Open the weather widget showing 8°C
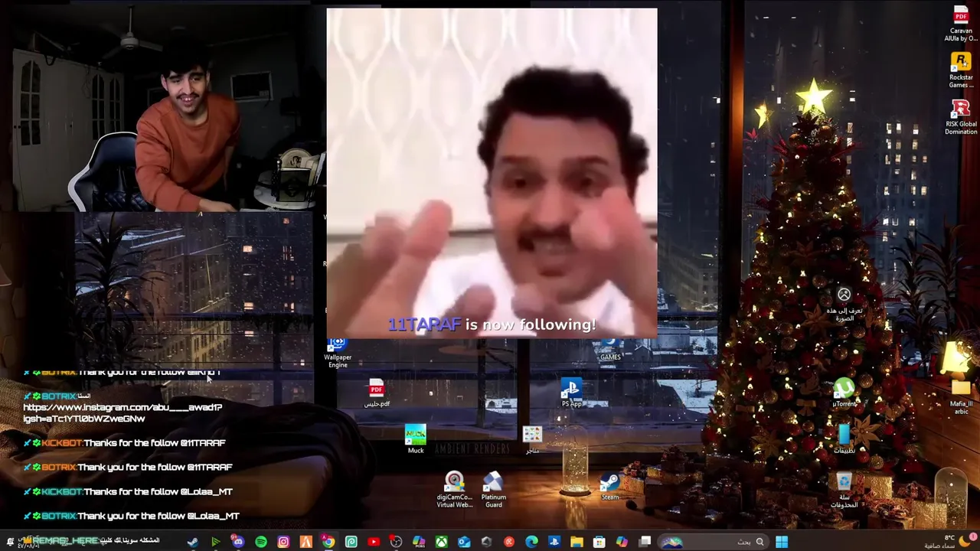The image size is (980, 551). [949, 541]
